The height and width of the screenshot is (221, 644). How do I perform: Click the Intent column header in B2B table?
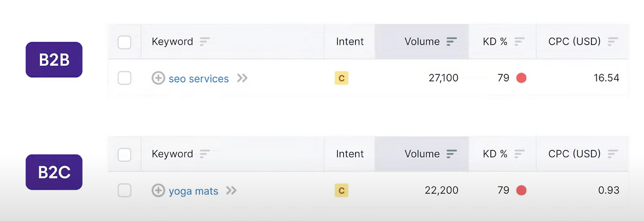coord(350,42)
